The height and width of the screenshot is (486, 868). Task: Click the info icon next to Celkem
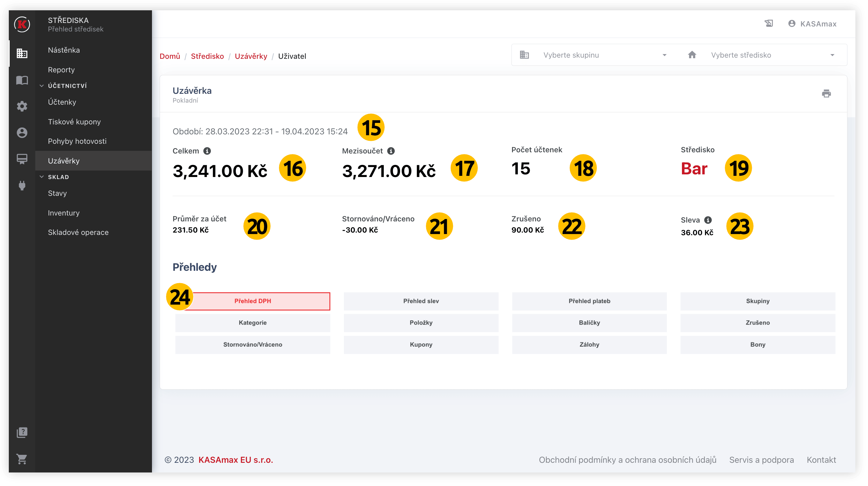tap(207, 151)
